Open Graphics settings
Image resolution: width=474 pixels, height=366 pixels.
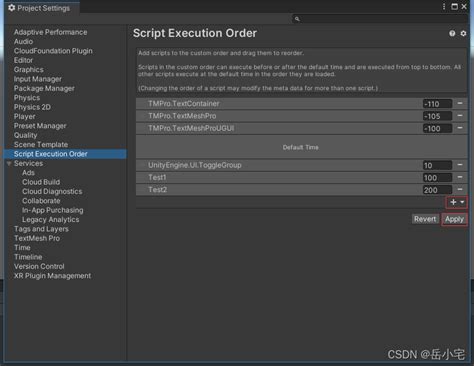(29, 70)
